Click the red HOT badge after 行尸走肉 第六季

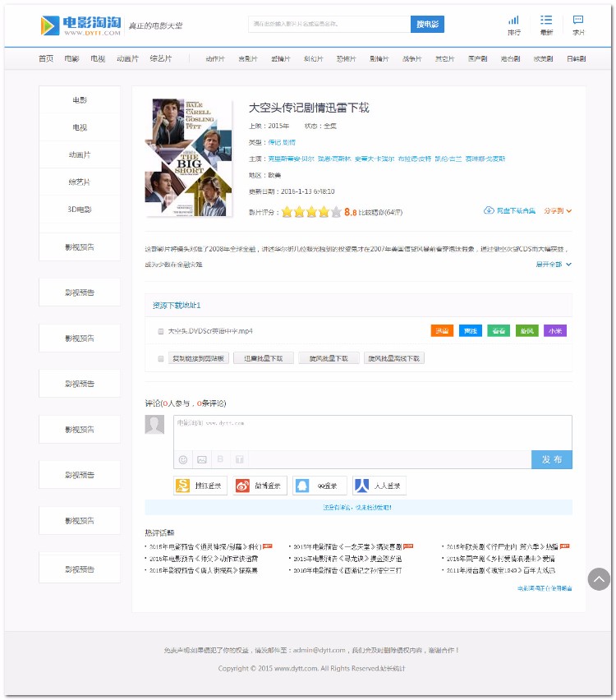click(565, 546)
